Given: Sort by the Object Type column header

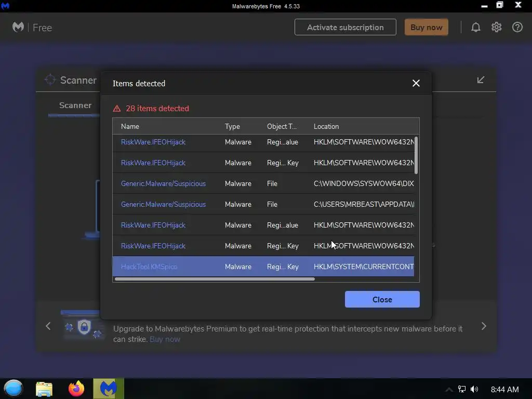Looking at the screenshot, I should point(282,126).
